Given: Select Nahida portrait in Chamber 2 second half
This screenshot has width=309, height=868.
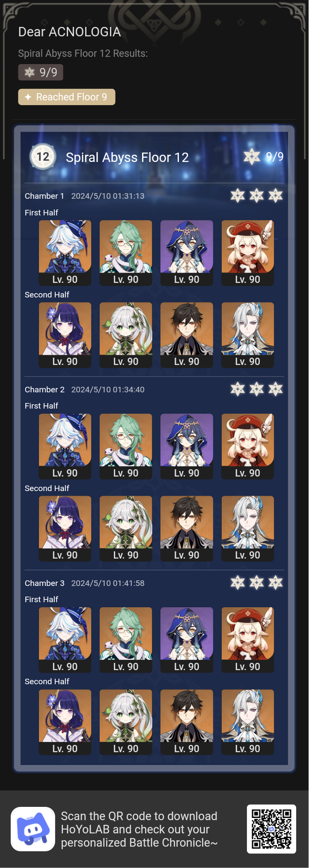Looking at the screenshot, I should pyautogui.click(x=126, y=529).
